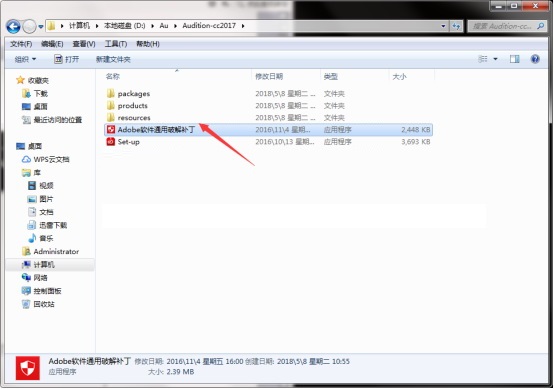Select 库 in navigation pane
This screenshot has width=554, height=389.
tap(37, 172)
